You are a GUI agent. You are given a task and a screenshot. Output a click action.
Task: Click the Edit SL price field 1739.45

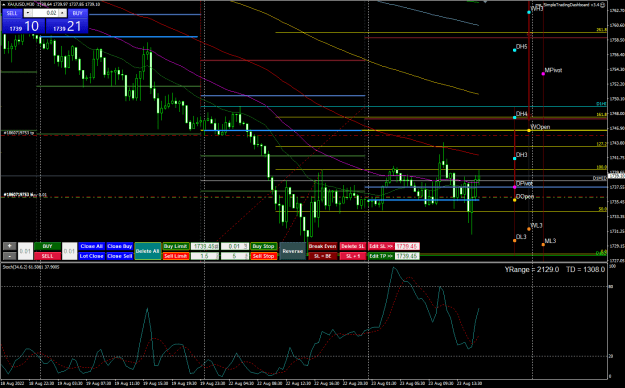[407, 246]
